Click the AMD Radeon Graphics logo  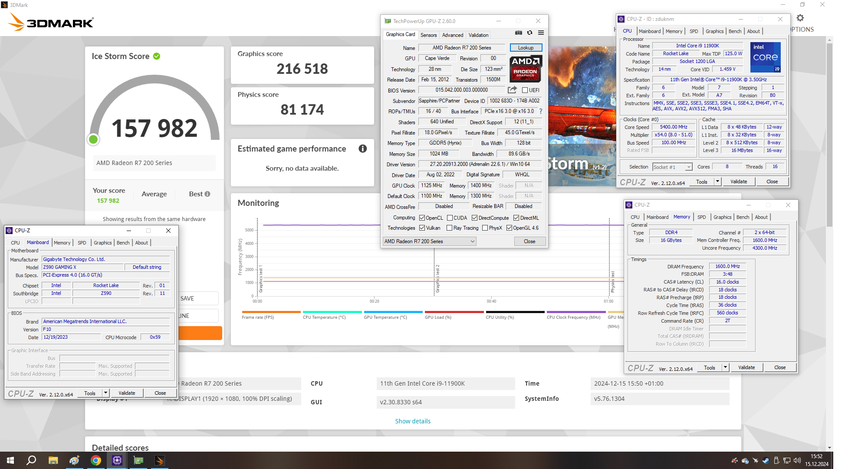point(526,69)
